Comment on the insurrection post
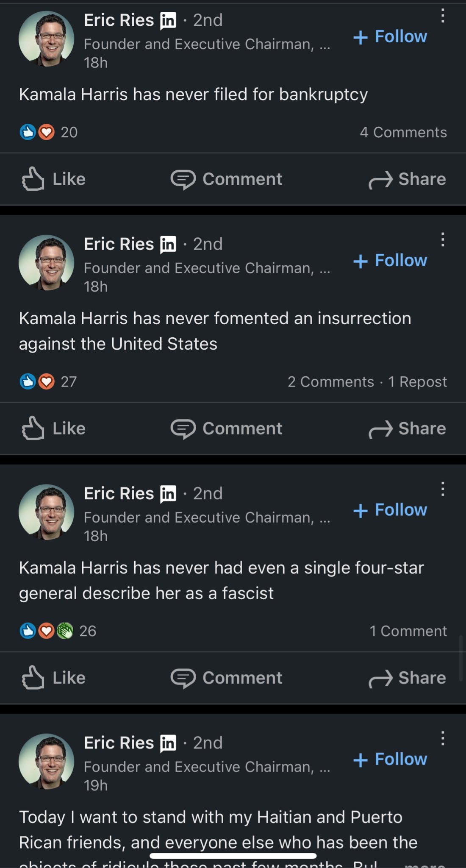Screen dimensions: 466x868 226,428
